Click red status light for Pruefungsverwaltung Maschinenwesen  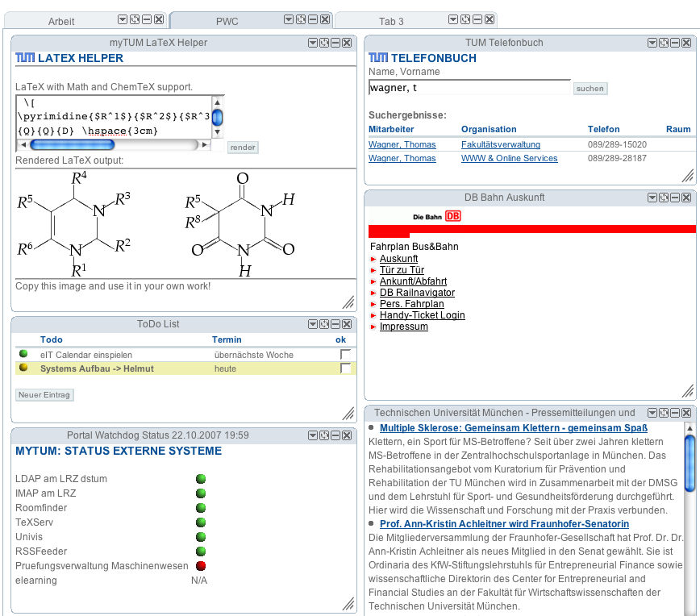tap(201, 565)
